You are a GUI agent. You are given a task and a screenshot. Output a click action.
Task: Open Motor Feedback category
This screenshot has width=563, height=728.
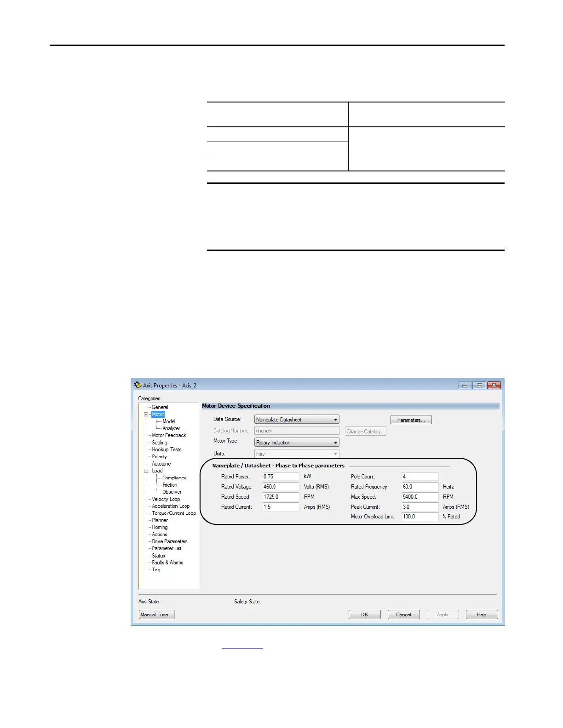coord(169,436)
